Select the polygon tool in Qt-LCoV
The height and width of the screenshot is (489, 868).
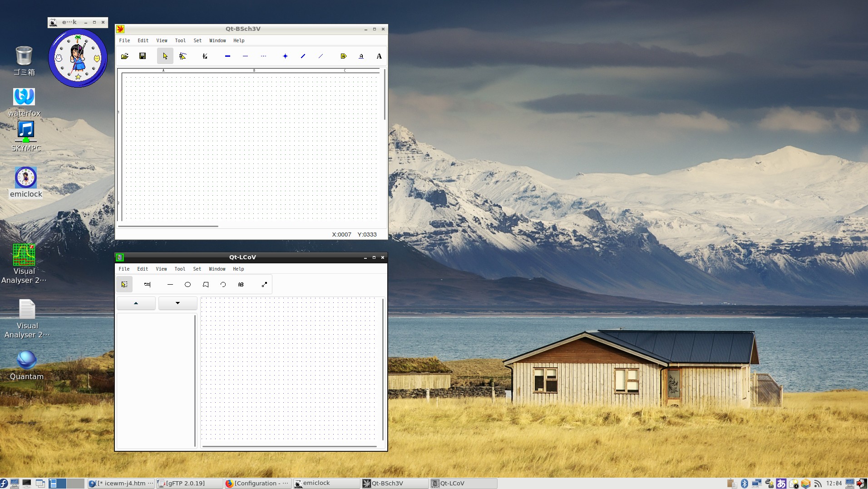click(206, 285)
